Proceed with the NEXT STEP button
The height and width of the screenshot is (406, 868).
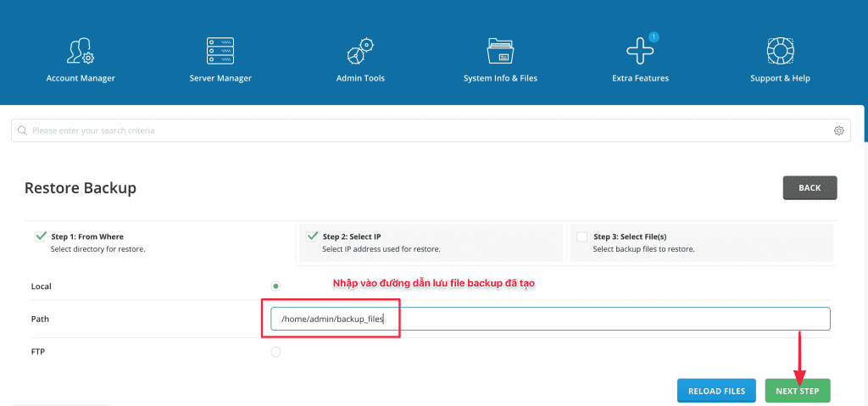(797, 391)
